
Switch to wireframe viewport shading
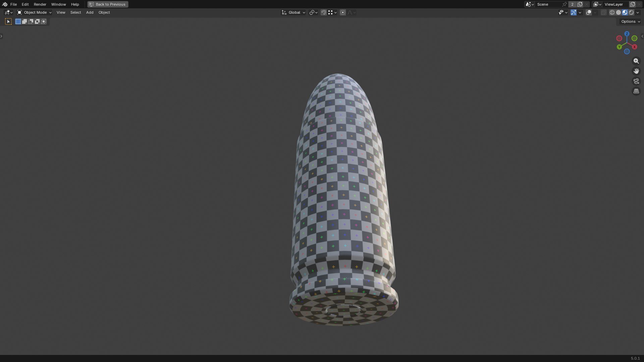pos(612,12)
